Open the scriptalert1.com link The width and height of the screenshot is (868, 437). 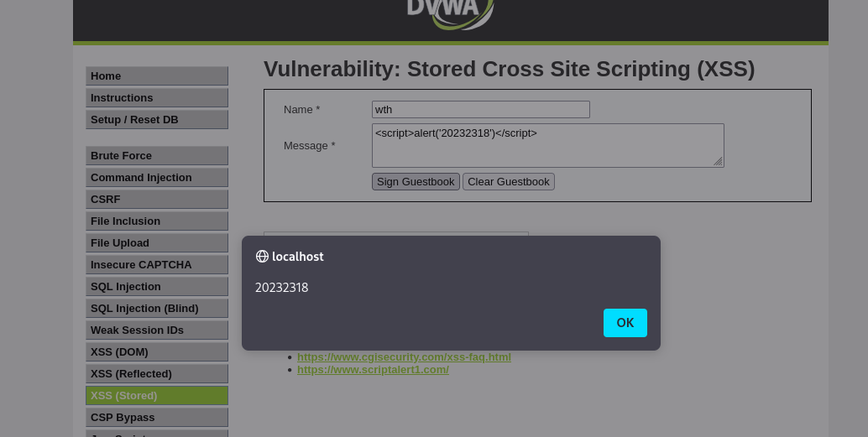click(373, 370)
